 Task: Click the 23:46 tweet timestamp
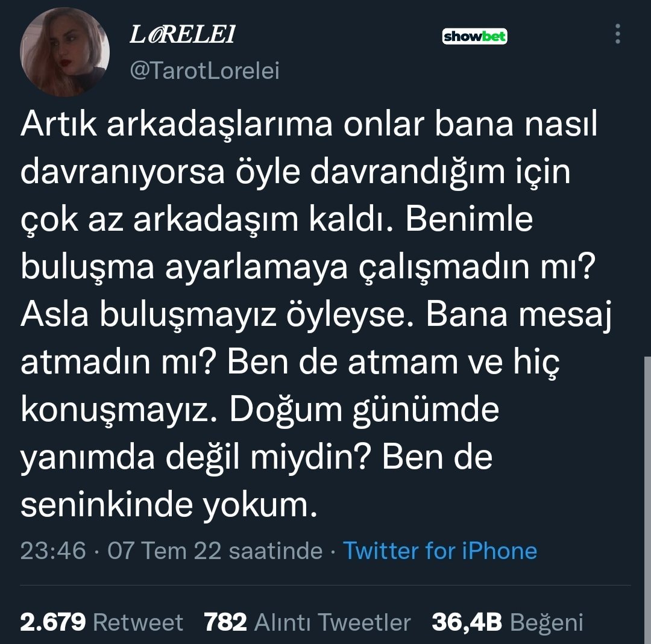point(53,551)
